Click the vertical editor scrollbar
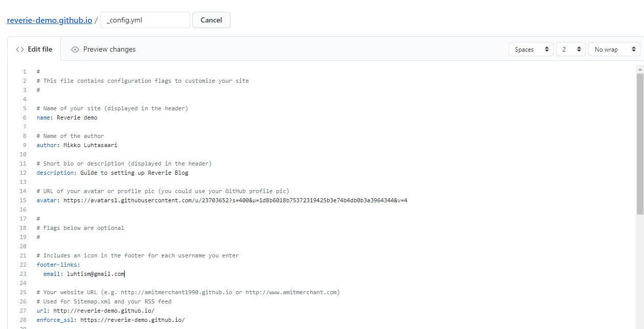This screenshot has height=329, width=644. coord(639,153)
